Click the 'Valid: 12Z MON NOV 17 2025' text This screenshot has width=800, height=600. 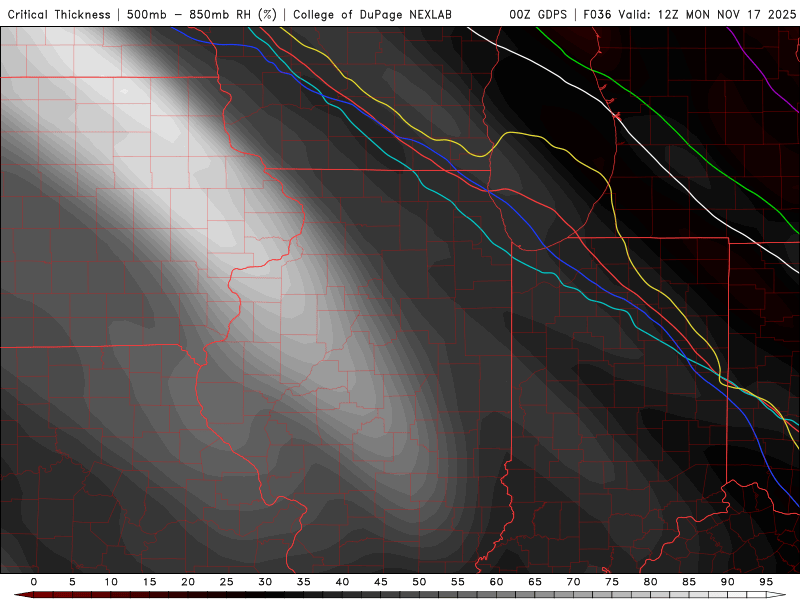(707, 14)
